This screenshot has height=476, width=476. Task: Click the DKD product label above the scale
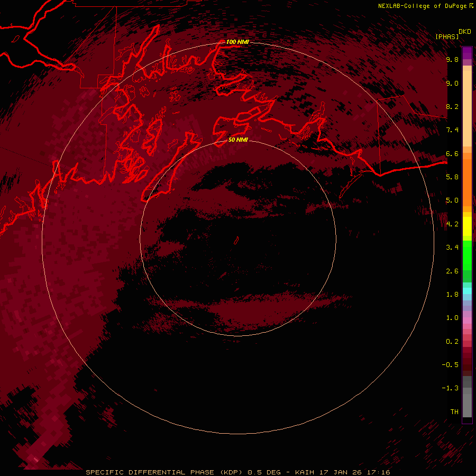464,32
